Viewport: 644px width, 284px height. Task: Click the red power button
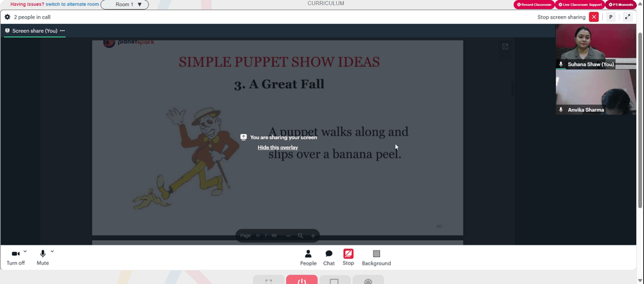click(302, 280)
